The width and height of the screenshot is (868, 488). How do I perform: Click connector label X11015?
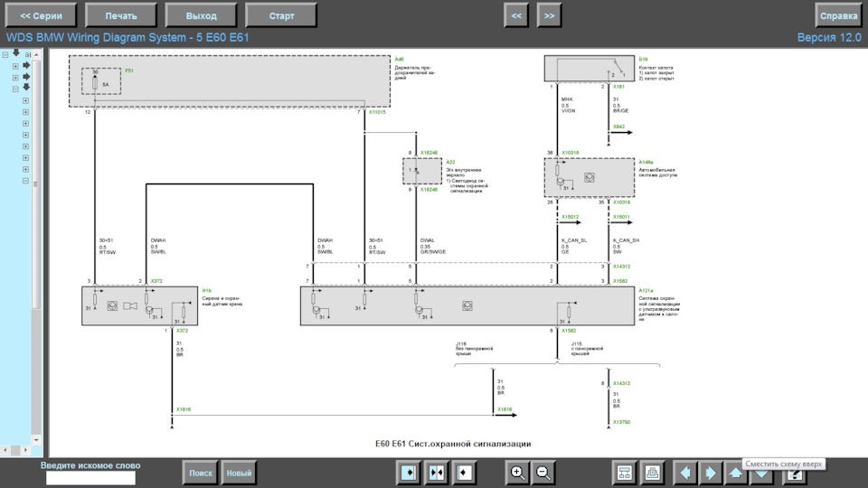(x=378, y=112)
